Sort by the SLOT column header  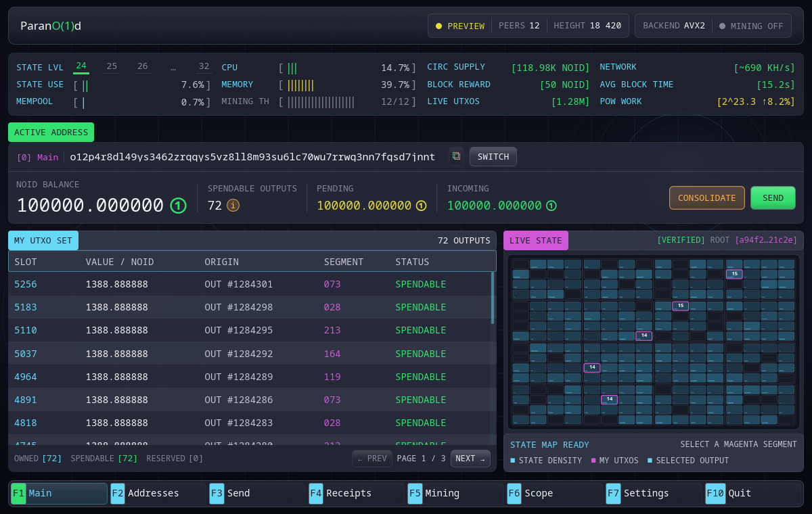[x=26, y=262]
